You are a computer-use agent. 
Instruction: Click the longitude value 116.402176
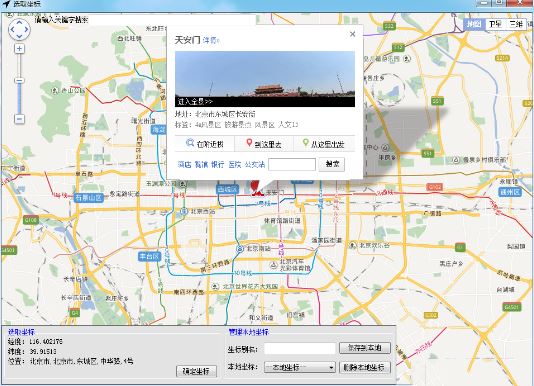46,342
